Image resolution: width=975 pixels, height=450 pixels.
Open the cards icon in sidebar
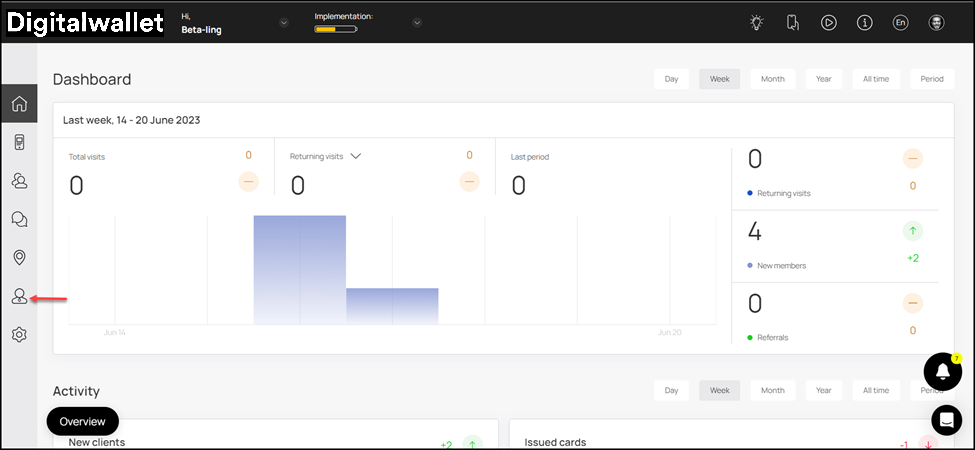19,143
